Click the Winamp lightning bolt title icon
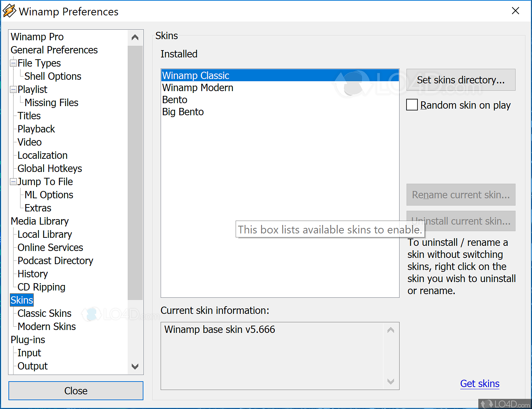The image size is (532, 409). point(9,11)
